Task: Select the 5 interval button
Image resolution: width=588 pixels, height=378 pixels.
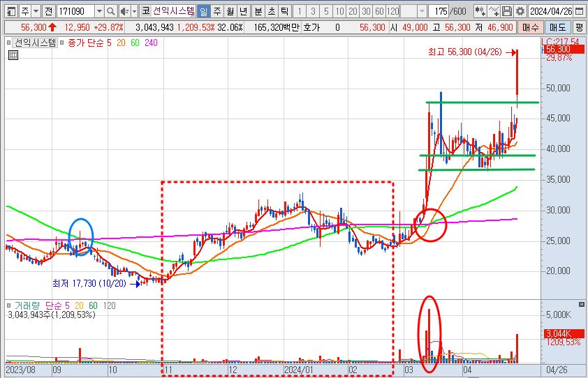Action: tap(326, 12)
